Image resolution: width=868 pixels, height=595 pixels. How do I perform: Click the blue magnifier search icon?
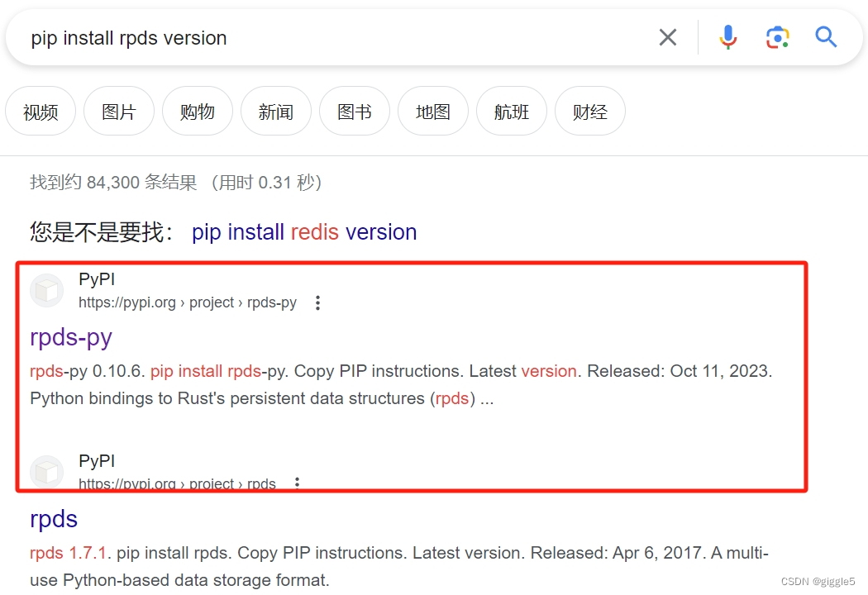[826, 36]
